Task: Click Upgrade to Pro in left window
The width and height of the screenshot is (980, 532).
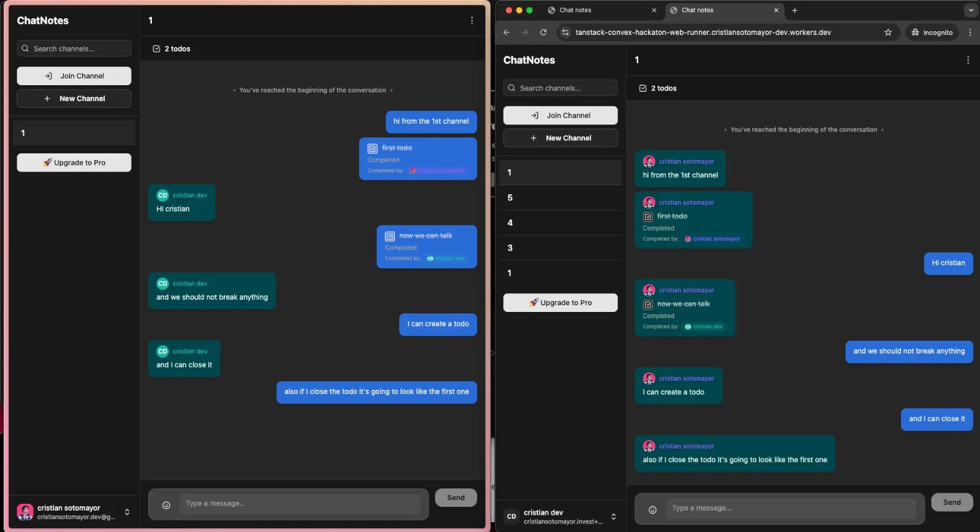Action: click(74, 162)
